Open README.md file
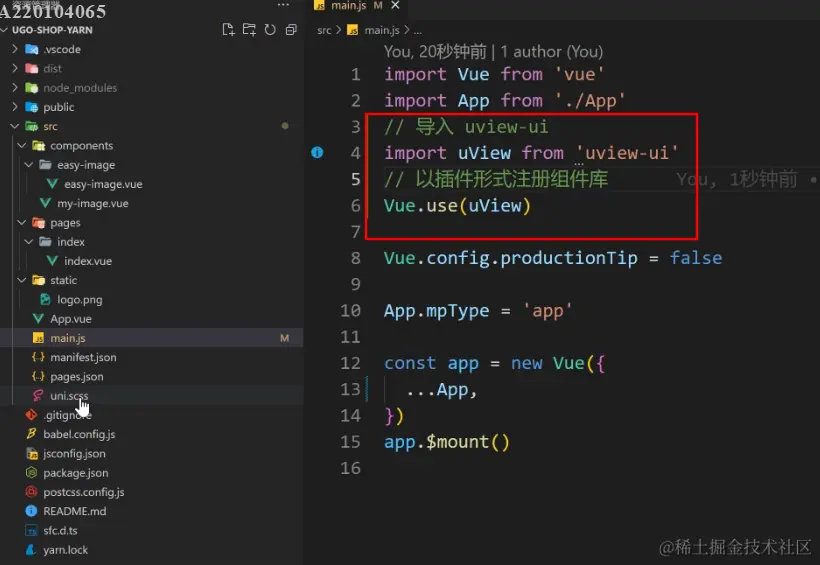The height and width of the screenshot is (565, 820). click(x=75, y=511)
